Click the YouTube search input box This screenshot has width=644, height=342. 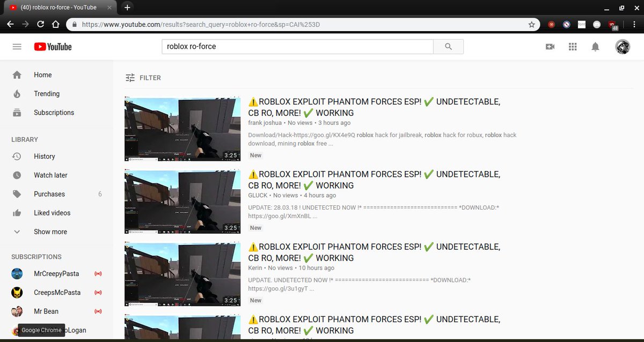(297, 47)
